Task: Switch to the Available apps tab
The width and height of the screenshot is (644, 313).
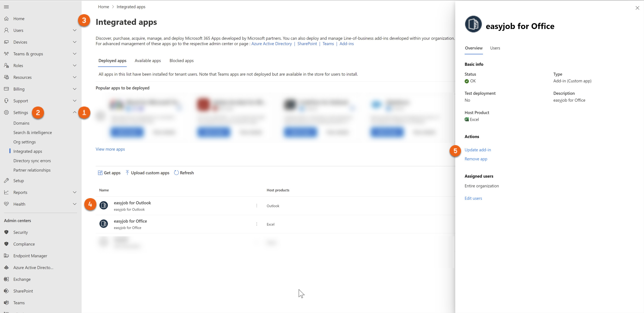Action: 148,61
